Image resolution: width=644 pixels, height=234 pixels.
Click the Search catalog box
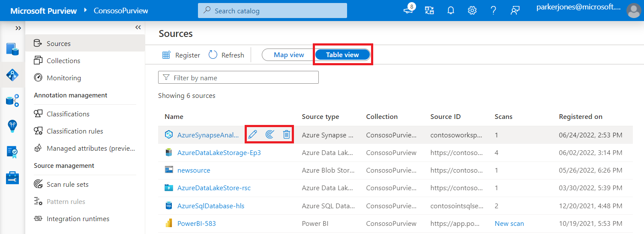click(273, 11)
